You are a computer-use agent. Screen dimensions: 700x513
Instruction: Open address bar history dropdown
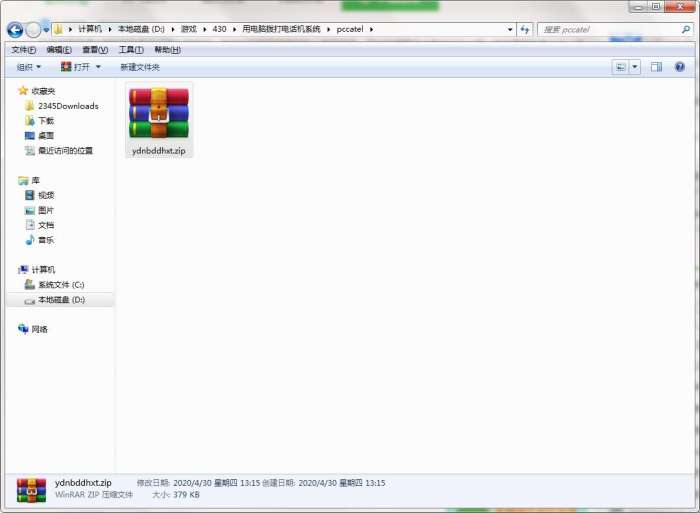[510, 29]
